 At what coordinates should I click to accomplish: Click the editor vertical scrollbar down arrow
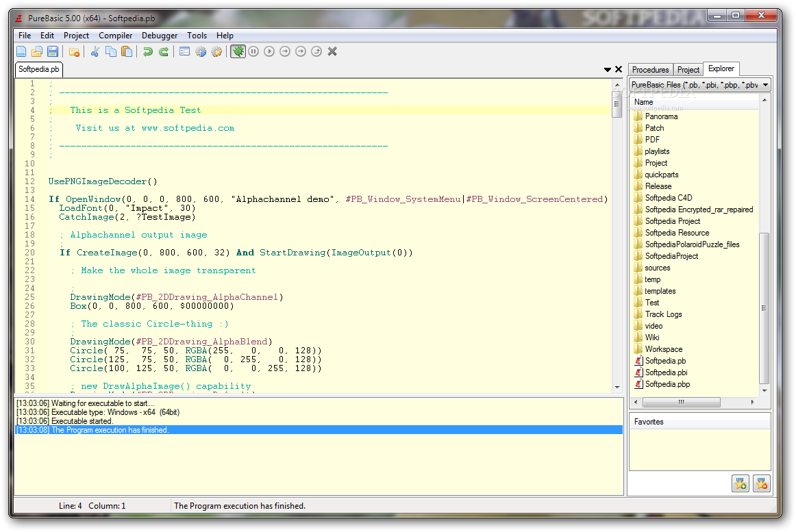pos(617,388)
